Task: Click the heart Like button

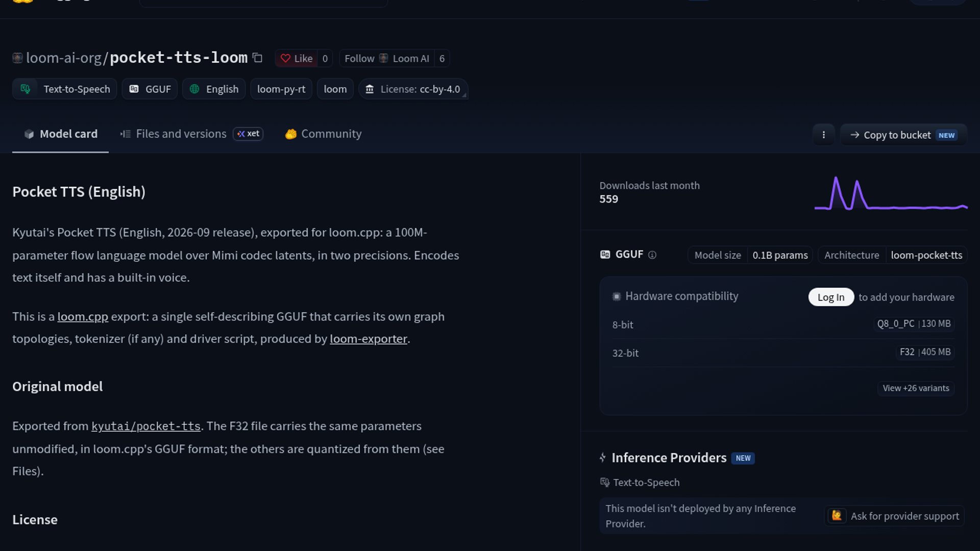Action: 296,58
